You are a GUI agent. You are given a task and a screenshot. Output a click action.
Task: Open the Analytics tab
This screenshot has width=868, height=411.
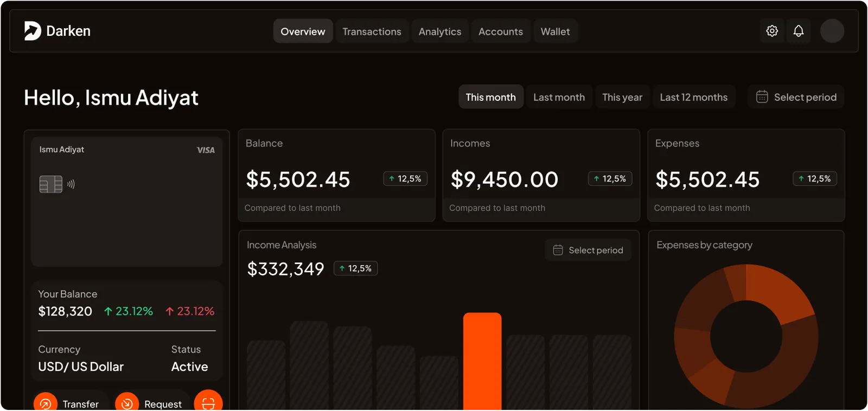pyautogui.click(x=440, y=31)
